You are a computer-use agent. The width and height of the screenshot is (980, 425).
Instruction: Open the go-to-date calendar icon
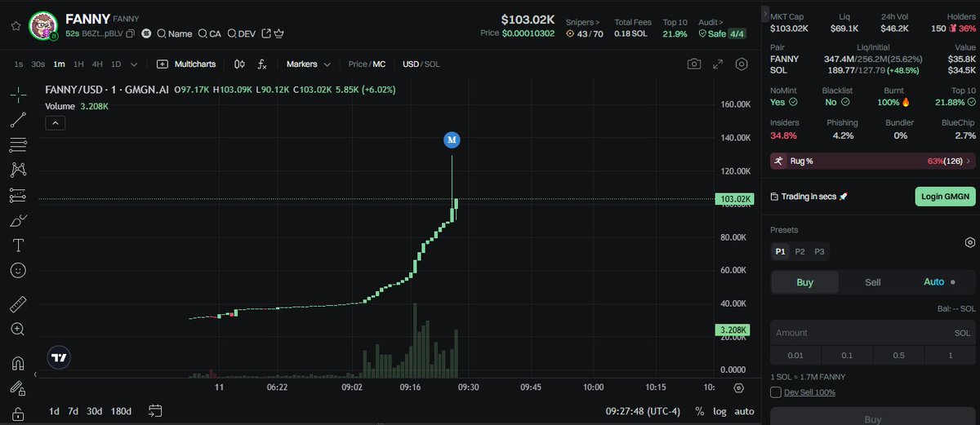(x=156, y=411)
